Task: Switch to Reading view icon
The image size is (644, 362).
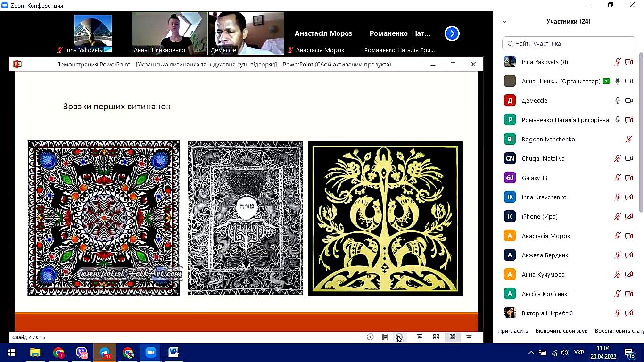Action: (x=453, y=337)
